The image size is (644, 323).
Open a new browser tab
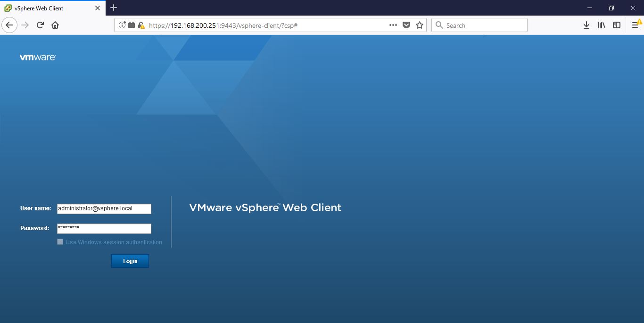coord(114,8)
